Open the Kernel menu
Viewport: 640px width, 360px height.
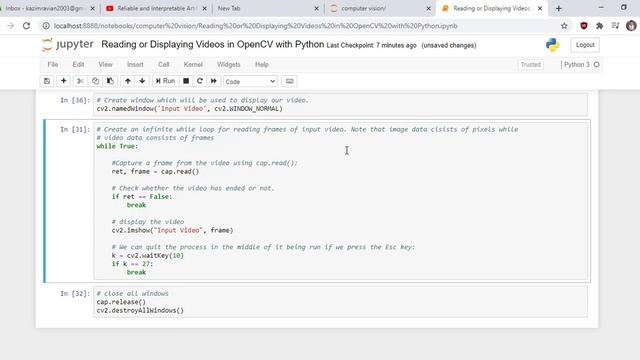tap(193, 64)
